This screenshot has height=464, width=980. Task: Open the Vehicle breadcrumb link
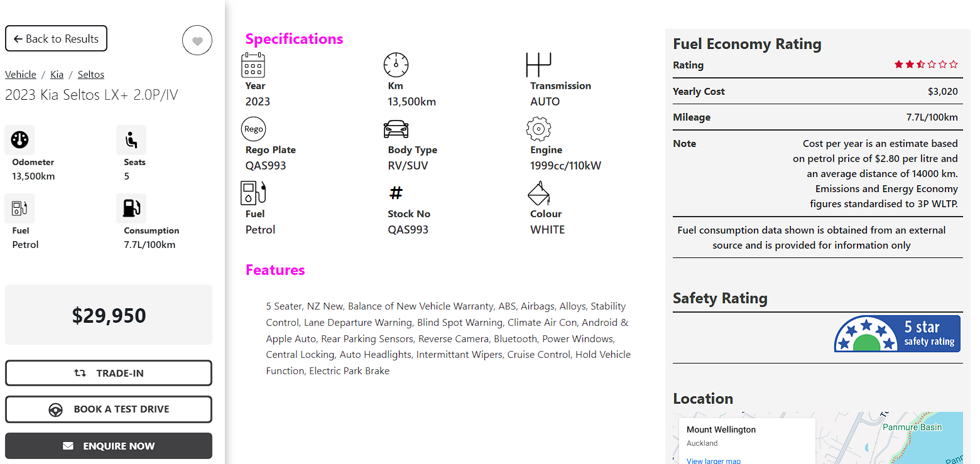click(21, 74)
